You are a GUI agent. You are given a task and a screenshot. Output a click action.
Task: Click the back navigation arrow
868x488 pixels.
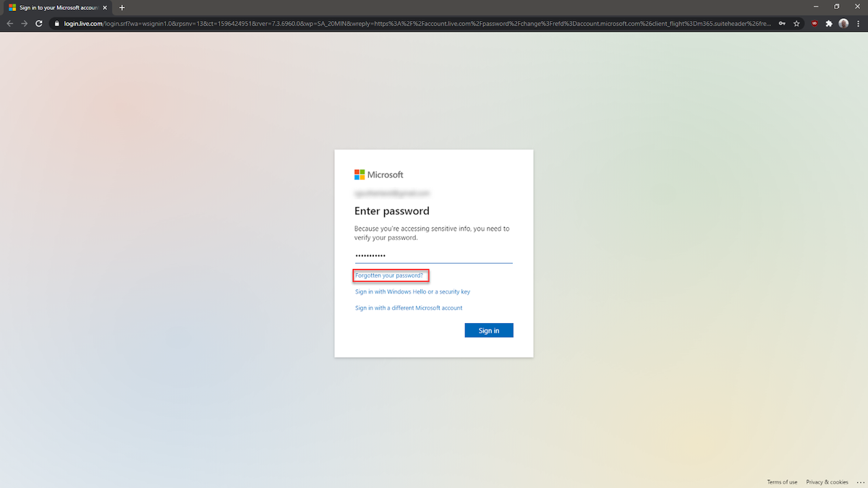click(x=9, y=23)
